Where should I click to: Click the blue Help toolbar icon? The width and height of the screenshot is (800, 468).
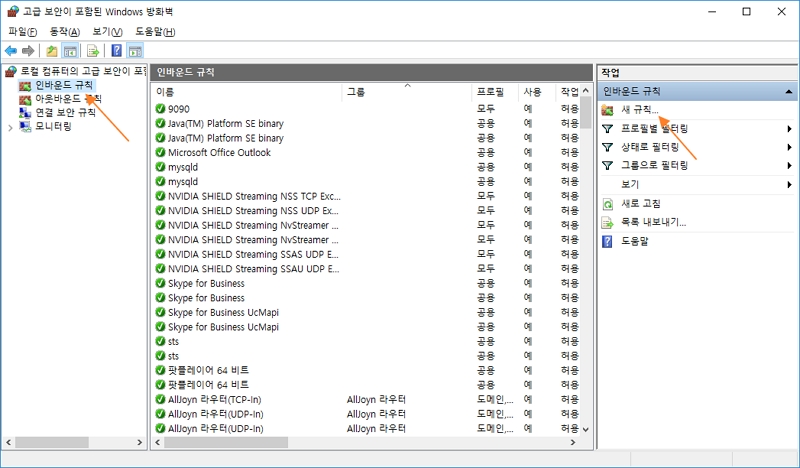point(117,51)
